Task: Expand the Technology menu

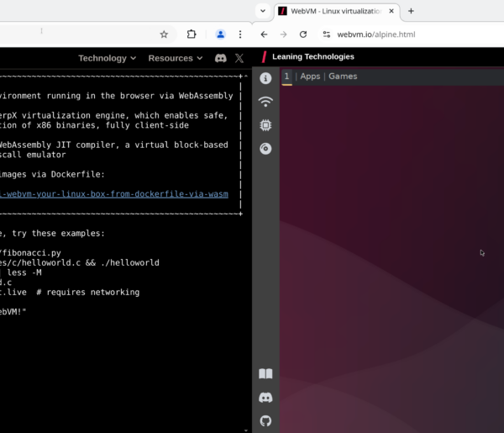Action: click(107, 58)
